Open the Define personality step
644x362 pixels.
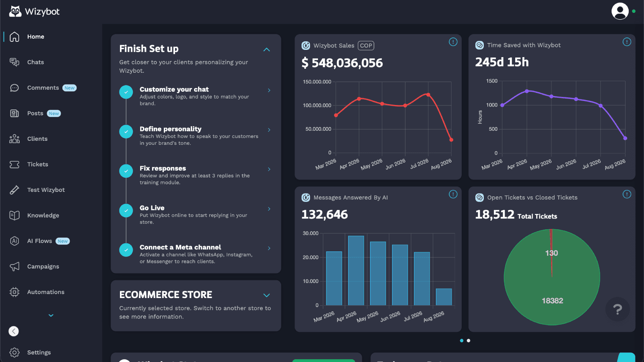(196, 135)
